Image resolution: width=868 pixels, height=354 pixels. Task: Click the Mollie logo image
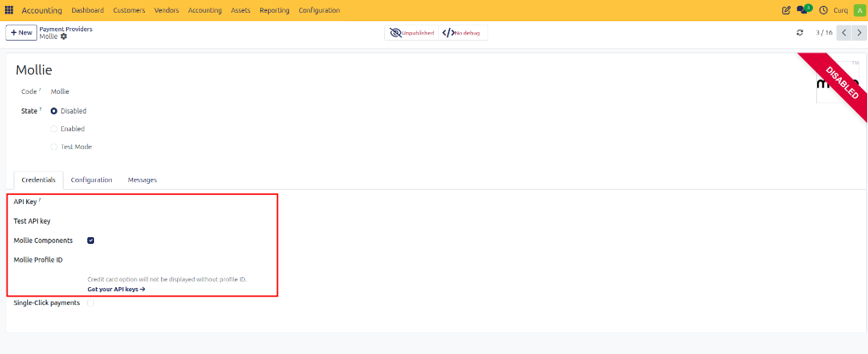(x=838, y=82)
